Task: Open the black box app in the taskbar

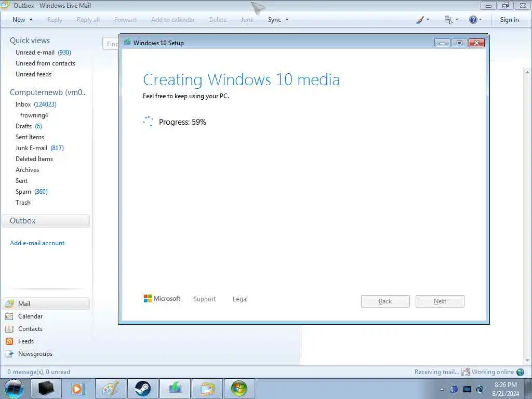Action: 46,389
